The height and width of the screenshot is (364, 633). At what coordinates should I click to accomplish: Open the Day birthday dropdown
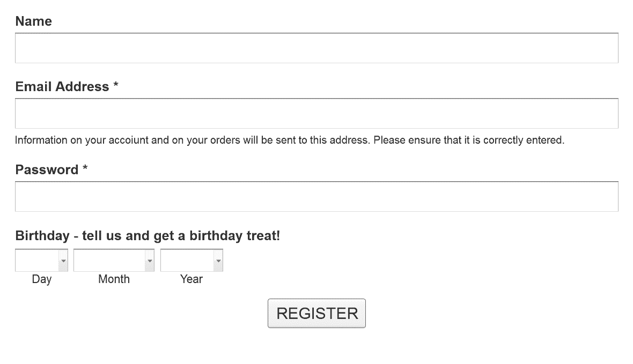(x=42, y=261)
